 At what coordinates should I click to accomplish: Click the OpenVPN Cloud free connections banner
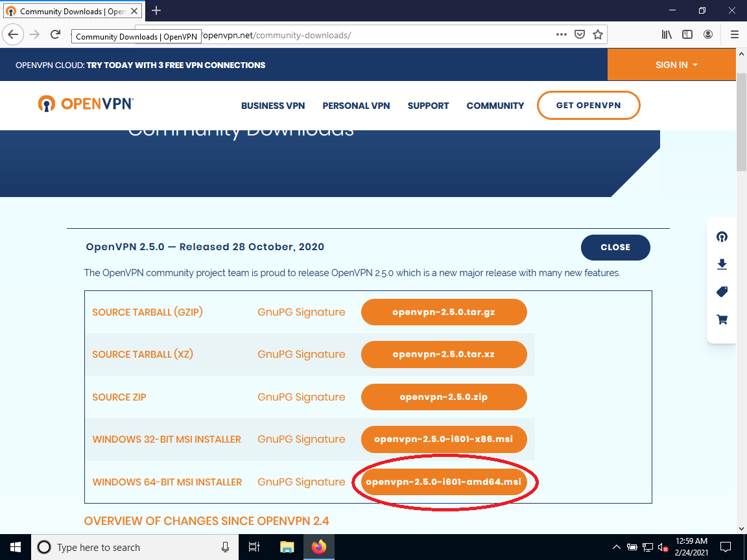coord(141,65)
